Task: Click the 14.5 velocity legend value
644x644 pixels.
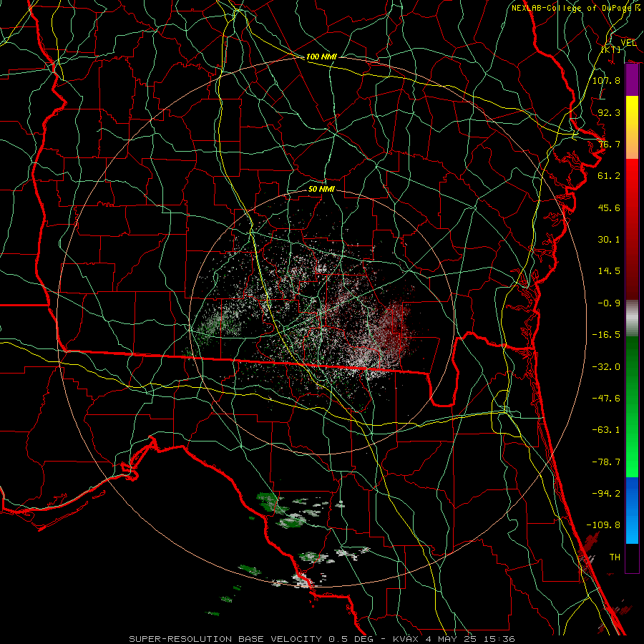Action: [x=609, y=271]
